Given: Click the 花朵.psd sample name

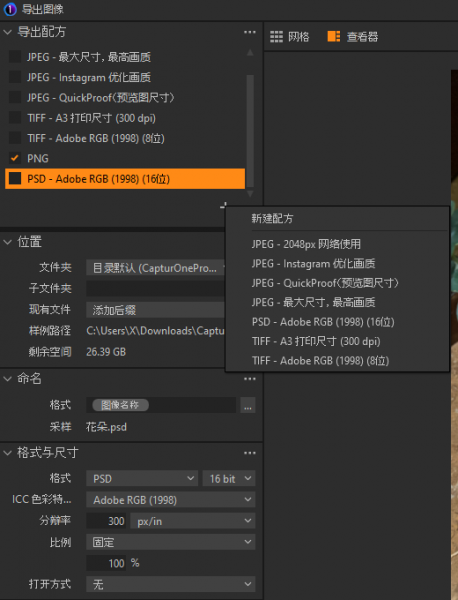Looking at the screenshot, I should pyautogui.click(x=106, y=427).
